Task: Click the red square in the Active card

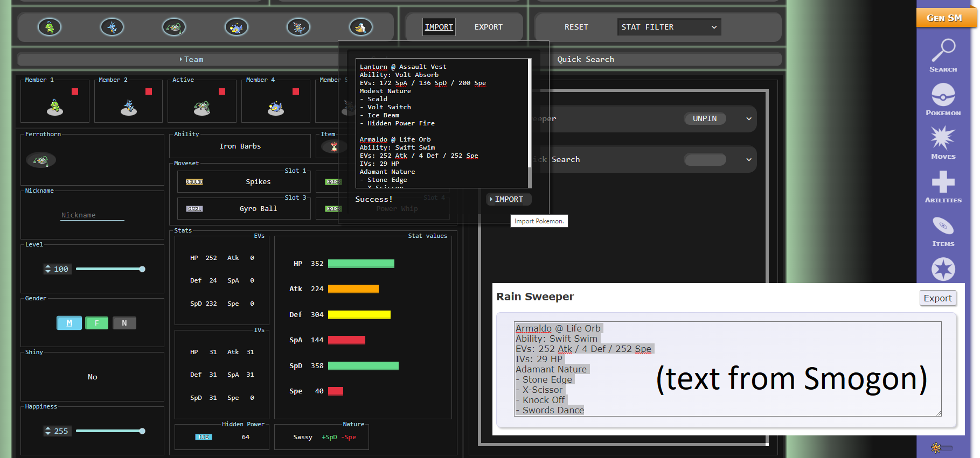Action: [222, 91]
